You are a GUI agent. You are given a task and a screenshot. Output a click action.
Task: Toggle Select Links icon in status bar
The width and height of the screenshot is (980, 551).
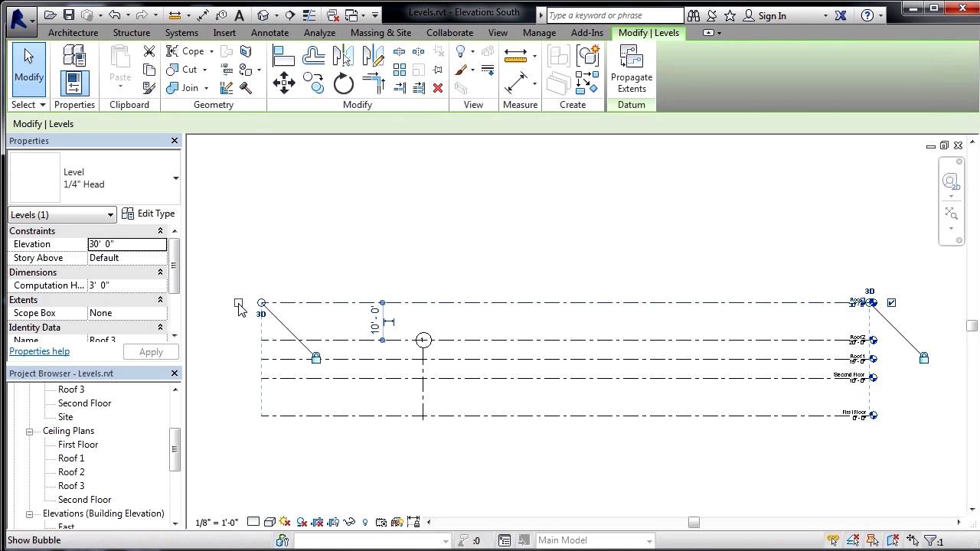pyautogui.click(x=833, y=540)
